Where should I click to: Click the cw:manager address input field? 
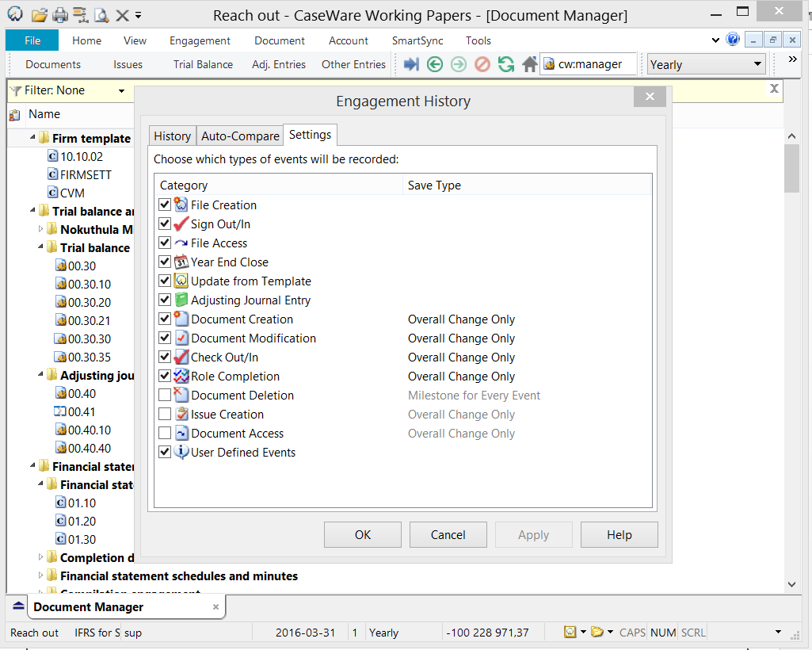tap(596, 65)
